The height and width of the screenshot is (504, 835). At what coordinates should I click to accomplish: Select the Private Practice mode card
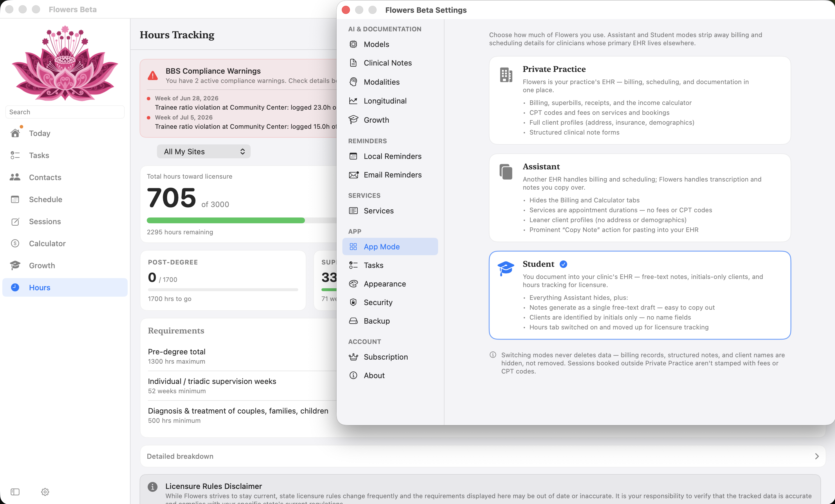640,100
